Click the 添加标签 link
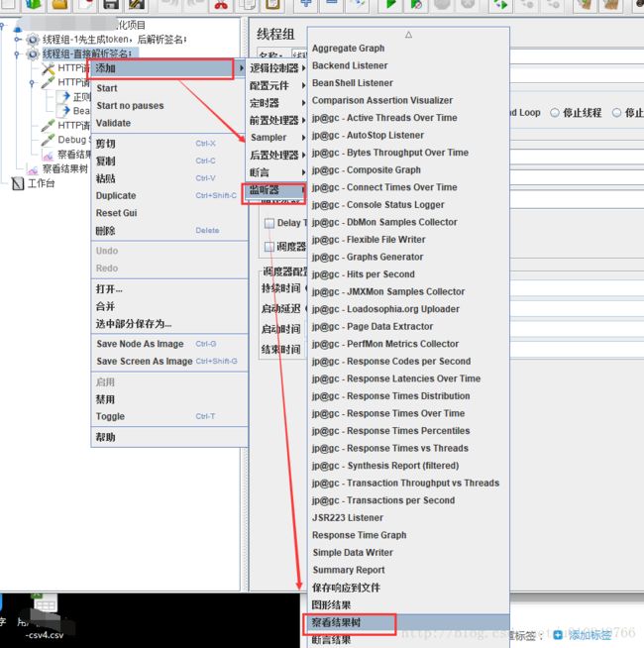The height and width of the screenshot is (648, 644). tap(590, 634)
